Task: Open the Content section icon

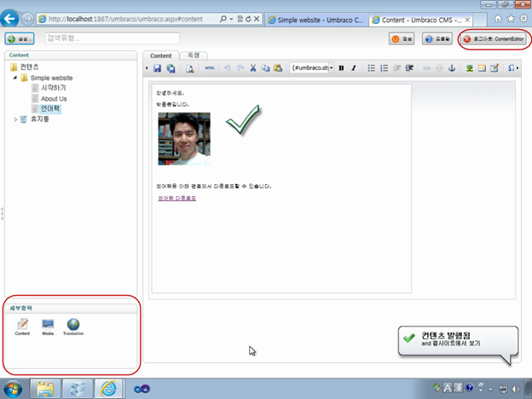Action: [22, 327]
